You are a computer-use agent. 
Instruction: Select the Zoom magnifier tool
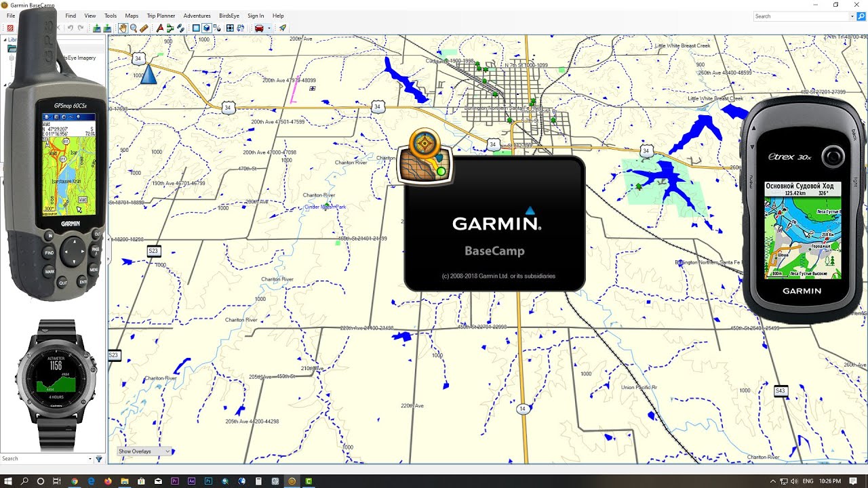pyautogui.click(x=134, y=28)
